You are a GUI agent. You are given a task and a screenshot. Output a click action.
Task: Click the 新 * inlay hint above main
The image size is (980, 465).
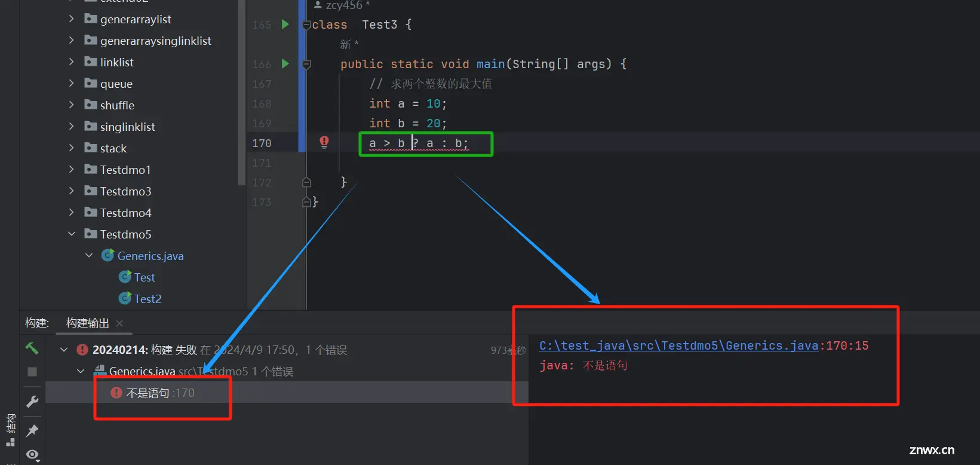(349, 44)
